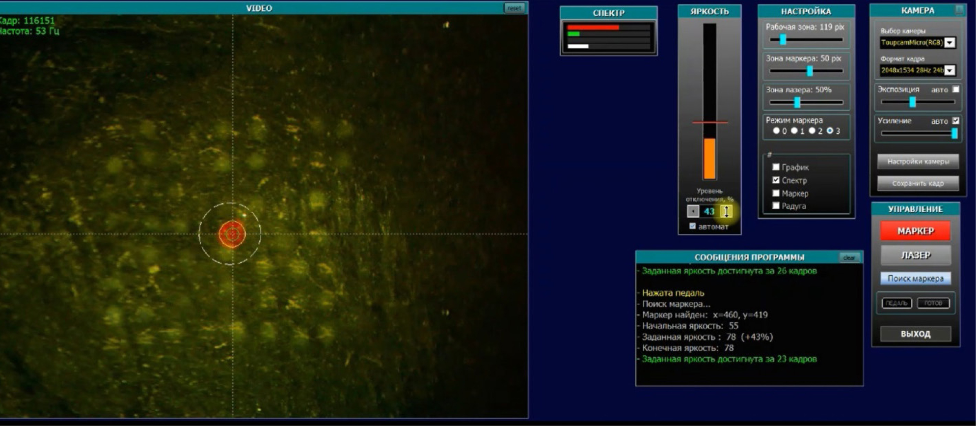Click the small icon in КАМЕРА panel header
The width and height of the screenshot is (980, 427).
coord(958,10)
